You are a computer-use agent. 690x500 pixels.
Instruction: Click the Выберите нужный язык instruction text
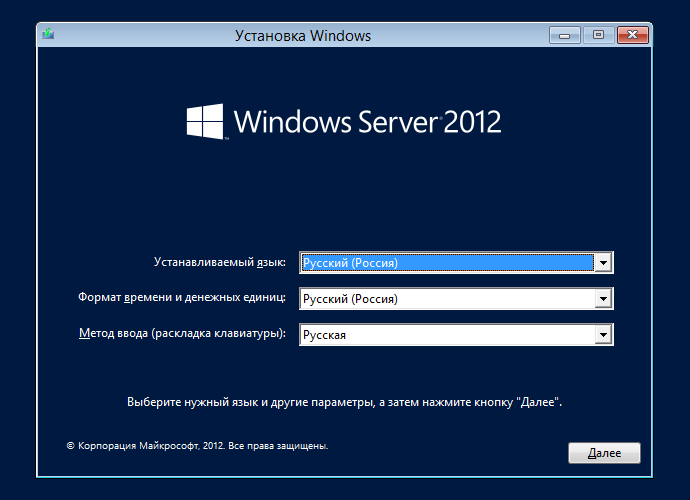click(345, 402)
